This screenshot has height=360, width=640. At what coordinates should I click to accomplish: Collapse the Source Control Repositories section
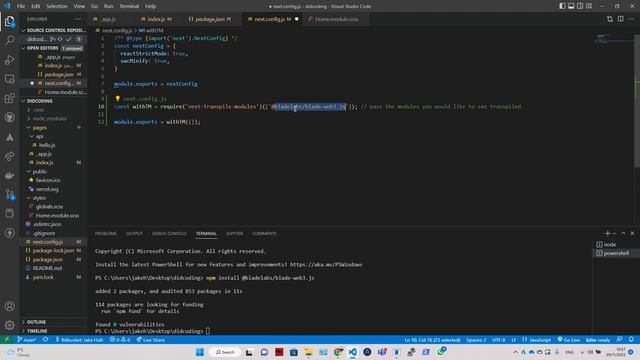53,30
